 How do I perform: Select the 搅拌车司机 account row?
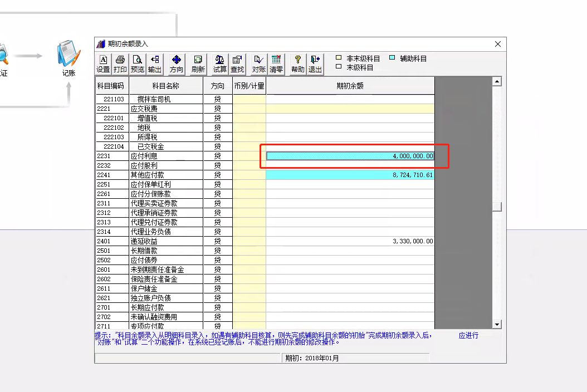(265, 99)
